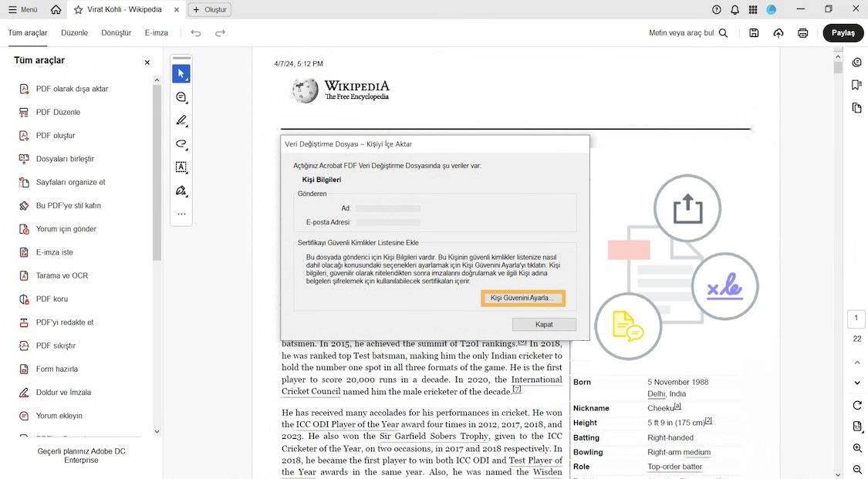This screenshot has width=868, height=479.
Task: Go to the Home icon
Action: click(x=56, y=9)
